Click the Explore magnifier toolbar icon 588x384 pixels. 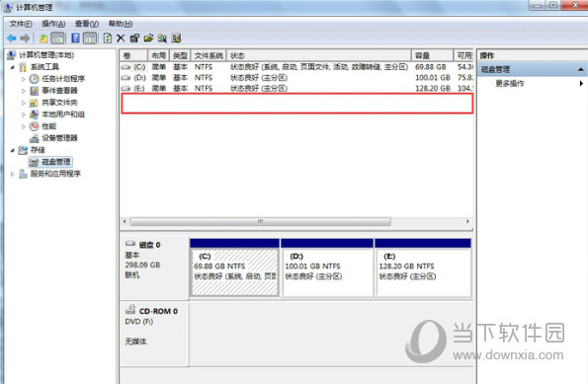(x=162, y=38)
